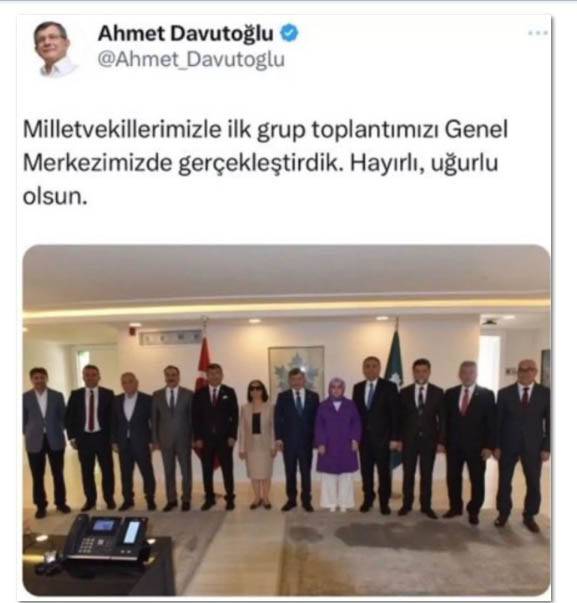Click the woman in beige suit
This screenshot has width=577, height=603.
pyautogui.click(x=257, y=443)
